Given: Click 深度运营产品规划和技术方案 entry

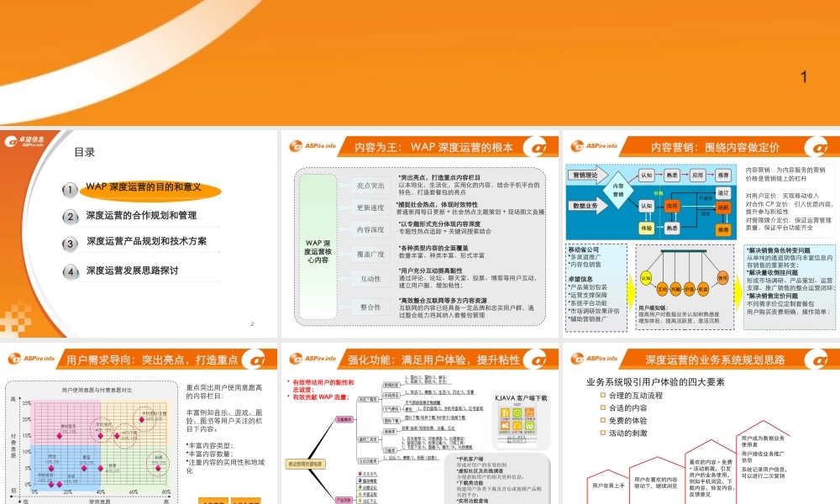Looking at the screenshot, I should (146, 241).
